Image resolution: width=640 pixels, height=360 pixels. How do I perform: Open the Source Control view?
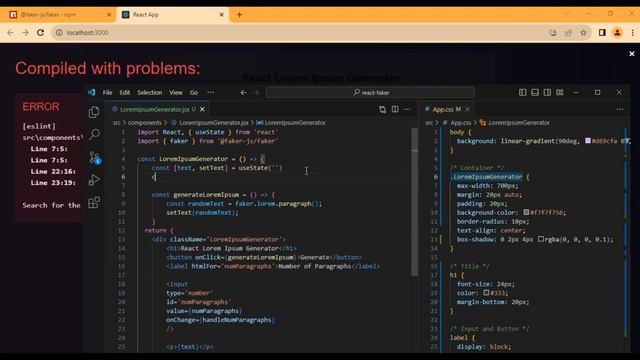pos(95,157)
